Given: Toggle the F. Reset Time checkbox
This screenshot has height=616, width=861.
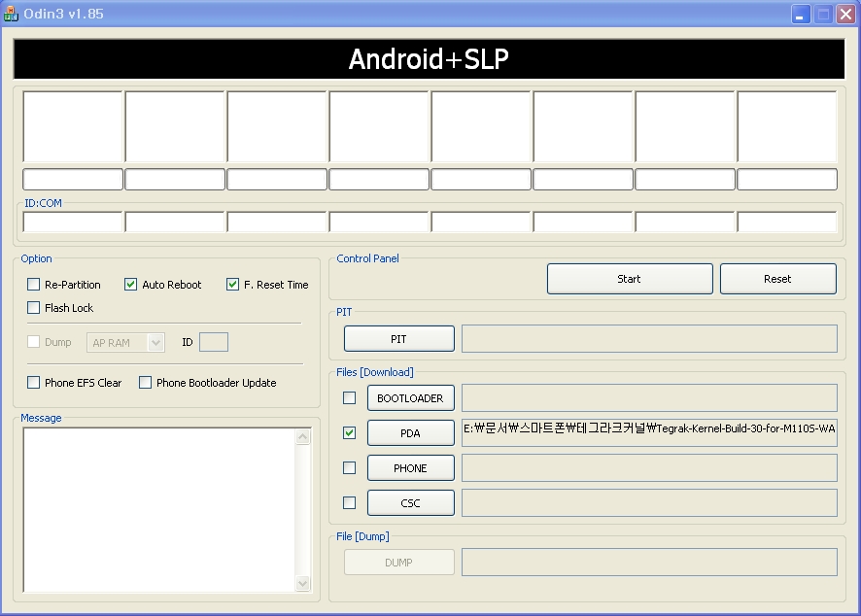Looking at the screenshot, I should click(233, 285).
